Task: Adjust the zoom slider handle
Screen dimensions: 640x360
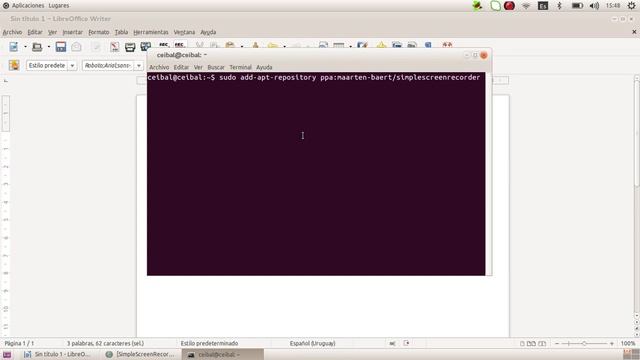Action: 584,344
